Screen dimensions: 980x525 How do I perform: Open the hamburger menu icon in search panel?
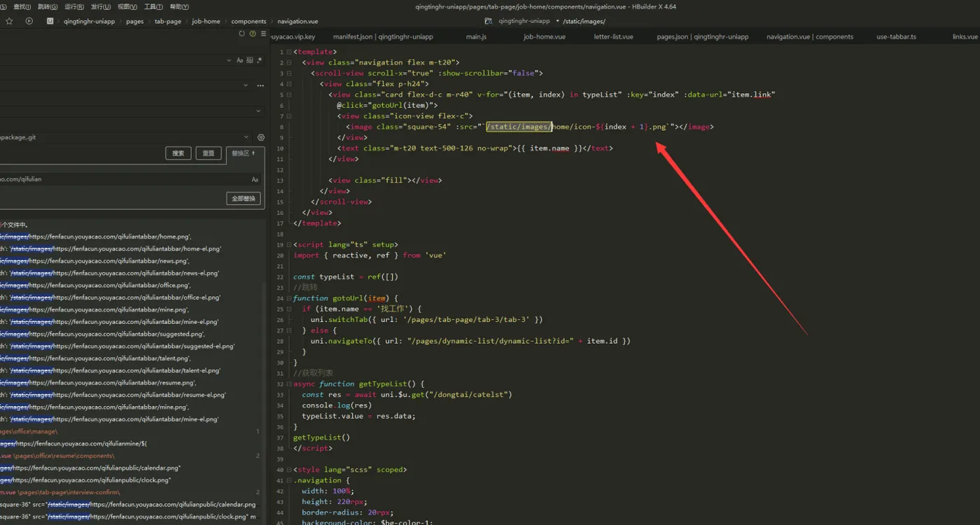pos(262,34)
